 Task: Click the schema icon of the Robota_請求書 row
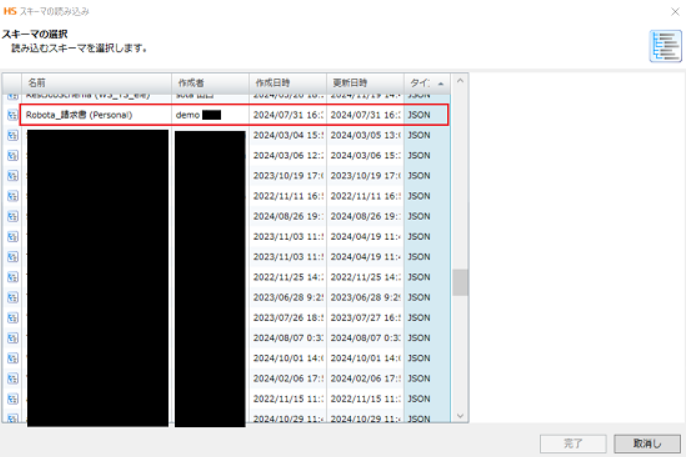click(x=12, y=115)
